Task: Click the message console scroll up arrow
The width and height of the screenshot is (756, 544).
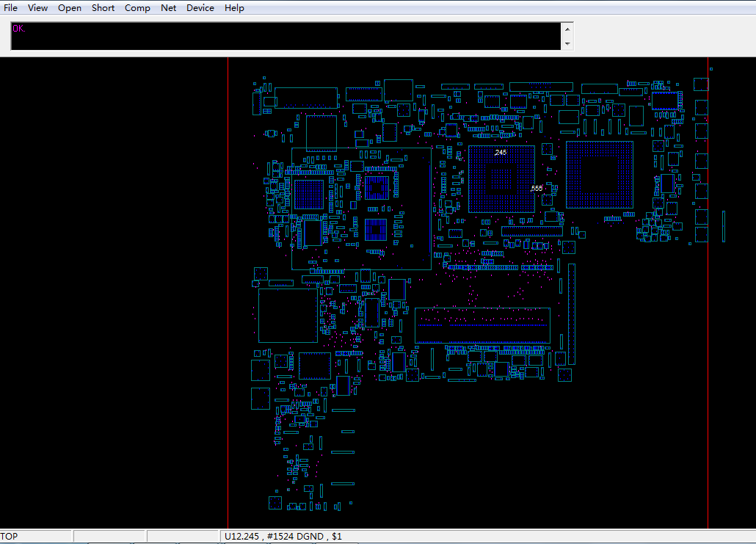Action: coord(567,29)
